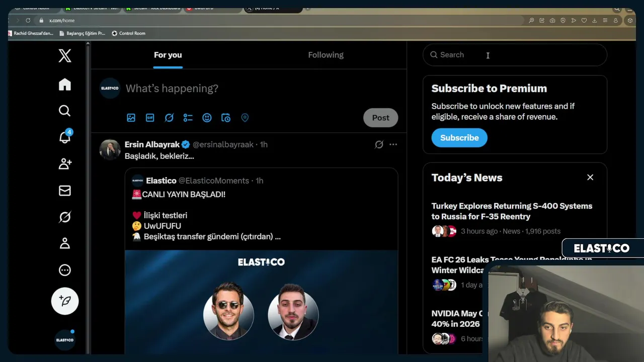Click Grok icon on Ersin Albayrak's post
This screenshot has height=362, width=644.
coord(379,145)
